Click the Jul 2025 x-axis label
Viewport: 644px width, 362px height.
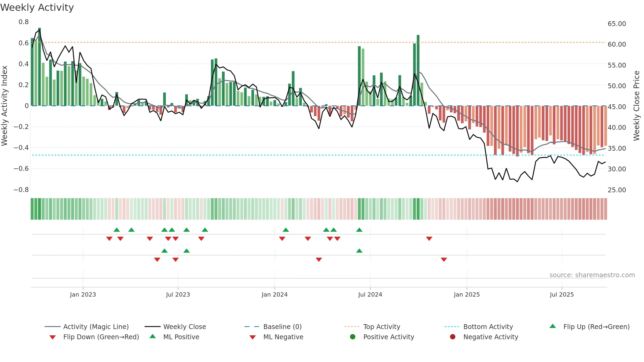click(562, 294)
